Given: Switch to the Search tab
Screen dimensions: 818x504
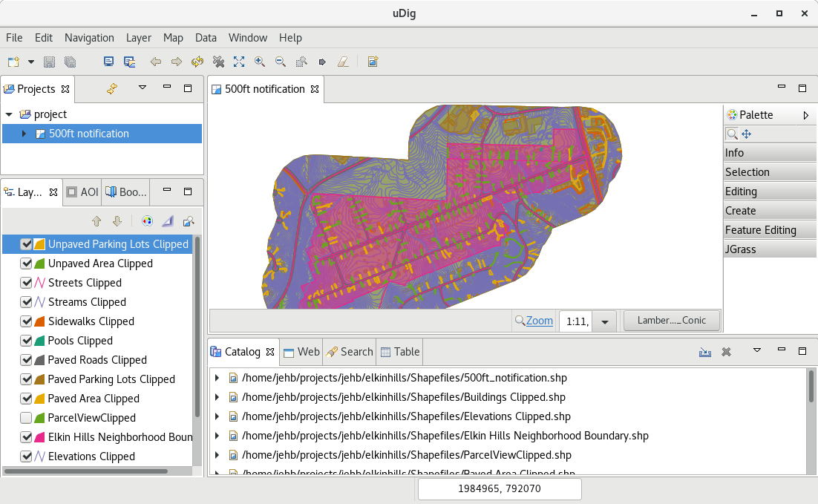Looking at the screenshot, I should (x=350, y=352).
